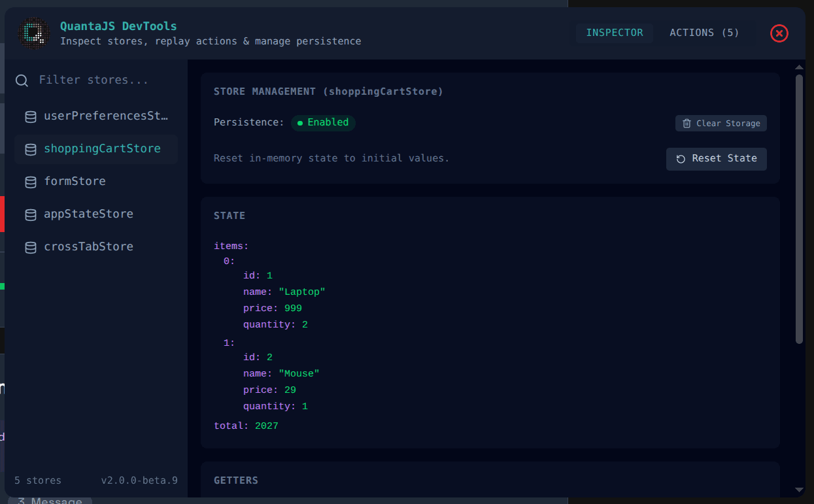This screenshot has height=504, width=814.
Task: Collapse item 1 of the cart items
Action: click(228, 342)
